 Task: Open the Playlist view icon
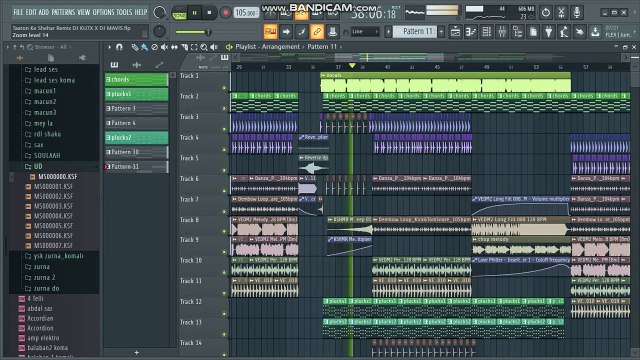pos(456,31)
